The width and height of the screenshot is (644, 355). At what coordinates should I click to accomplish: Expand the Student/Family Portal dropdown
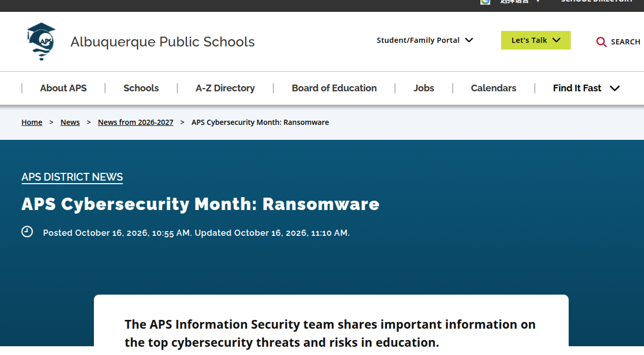tap(425, 40)
